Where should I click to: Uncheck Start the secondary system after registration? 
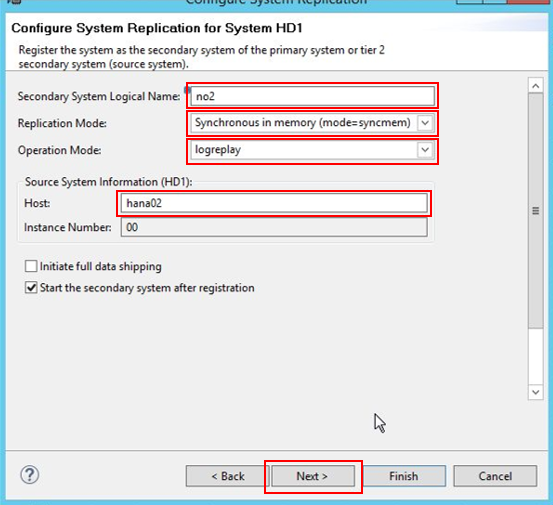point(31,288)
